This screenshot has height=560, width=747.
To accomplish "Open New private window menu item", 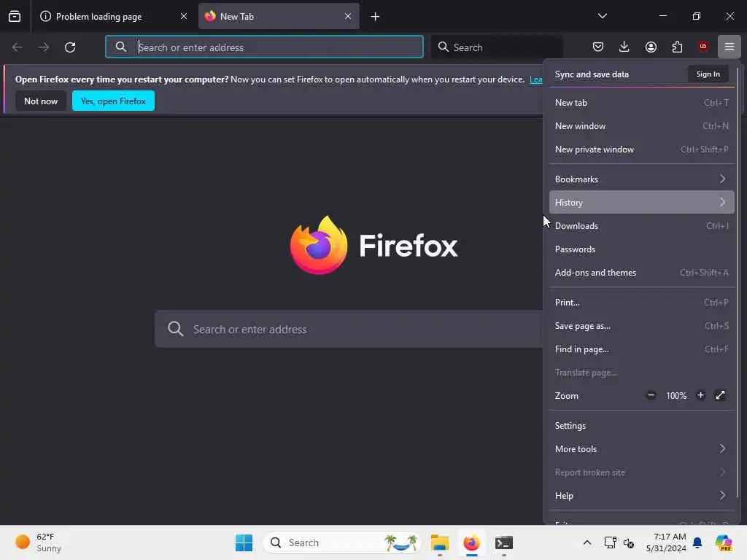I will click(641, 149).
